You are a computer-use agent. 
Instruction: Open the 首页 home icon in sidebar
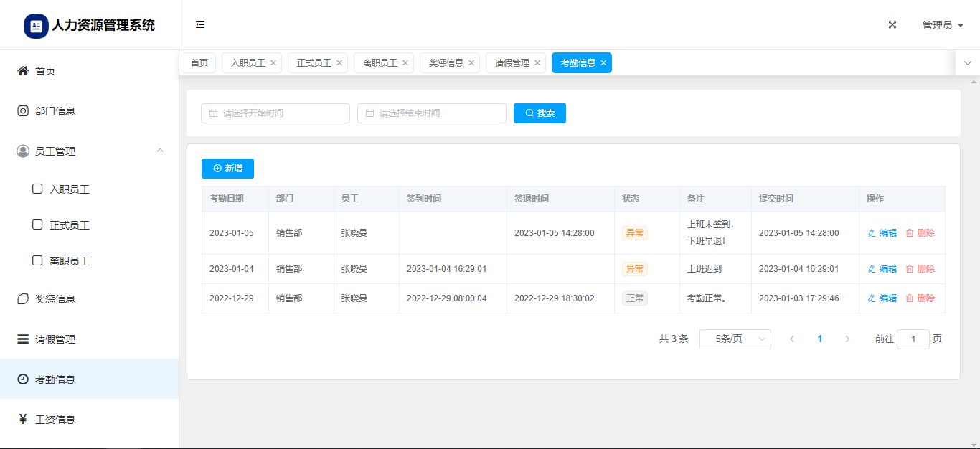[x=23, y=71]
